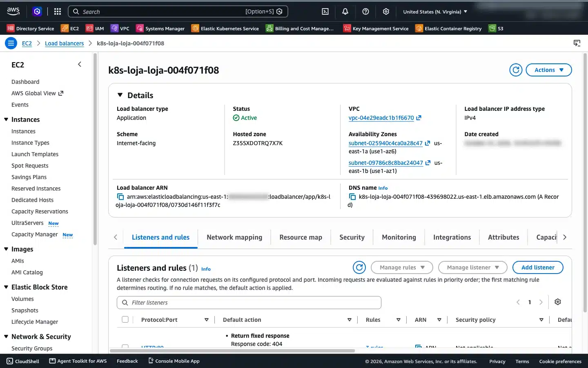Collapse the Elastic Block Store group
This screenshot has width=588, height=368.
click(6, 287)
